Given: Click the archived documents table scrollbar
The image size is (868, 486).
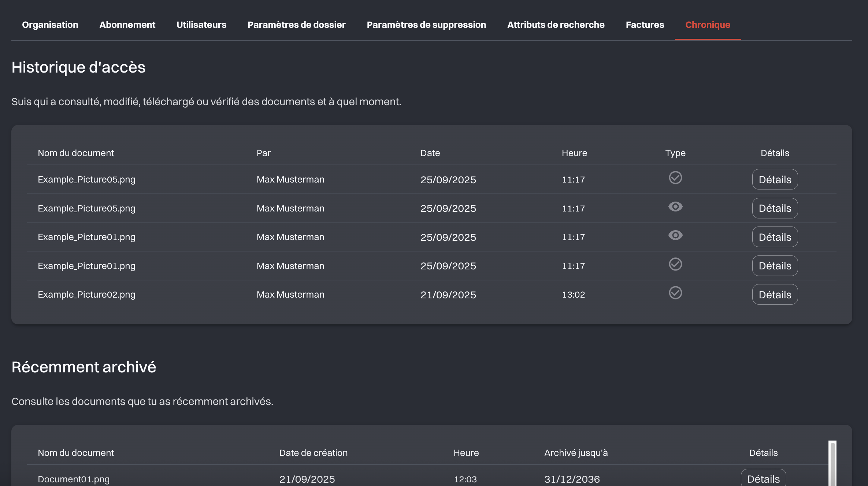Looking at the screenshot, I should [832, 464].
